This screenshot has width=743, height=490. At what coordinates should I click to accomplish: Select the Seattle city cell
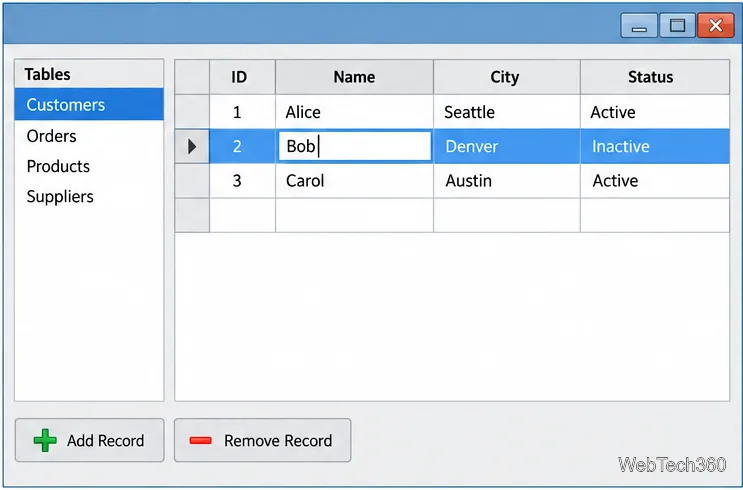(x=507, y=112)
